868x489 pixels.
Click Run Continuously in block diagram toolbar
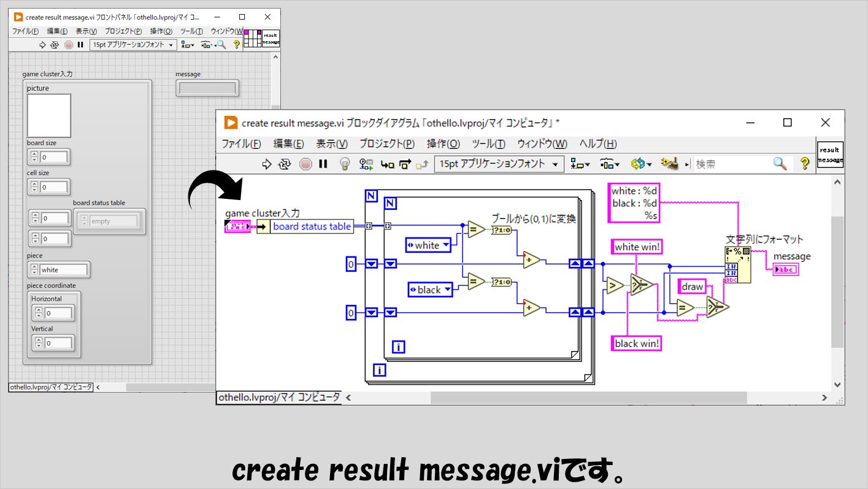[285, 164]
